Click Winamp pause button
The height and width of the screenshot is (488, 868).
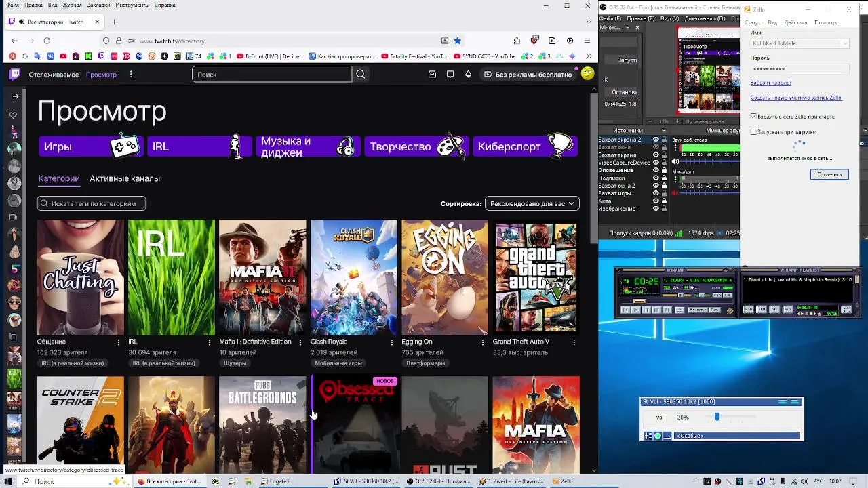point(646,310)
